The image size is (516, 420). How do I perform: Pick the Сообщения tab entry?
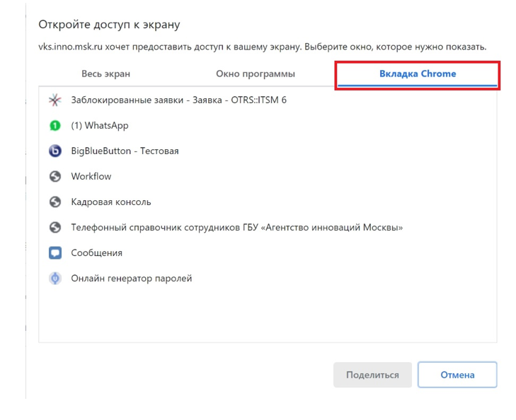tap(97, 253)
